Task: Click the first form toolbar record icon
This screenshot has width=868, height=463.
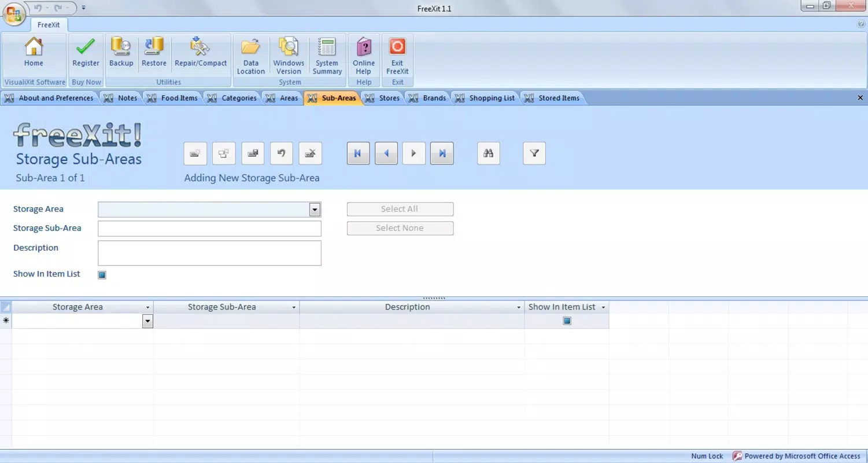Action: pos(195,153)
